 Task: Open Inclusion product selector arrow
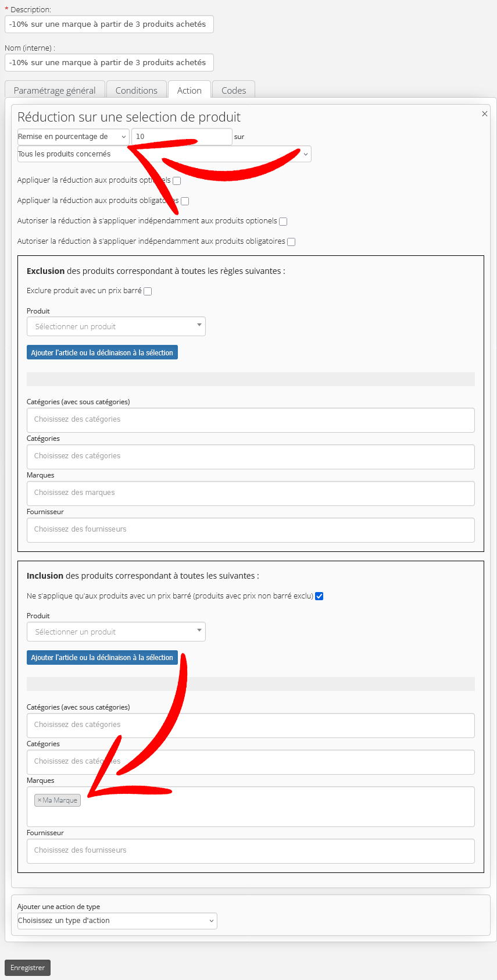[x=199, y=630]
